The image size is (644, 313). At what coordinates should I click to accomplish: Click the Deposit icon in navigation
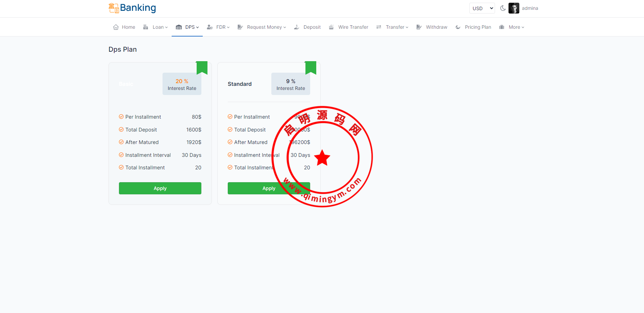pos(297,27)
